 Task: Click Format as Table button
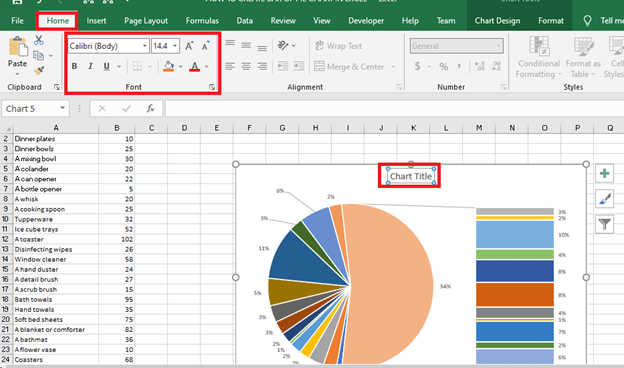583,56
